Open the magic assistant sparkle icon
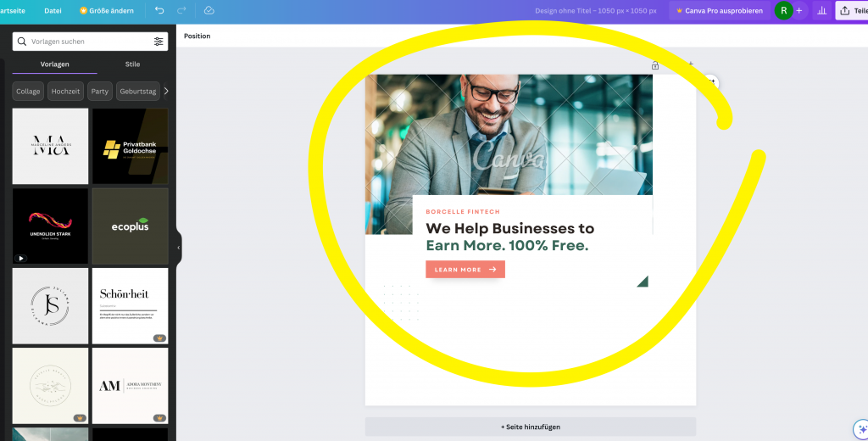The image size is (868, 441). point(861,429)
